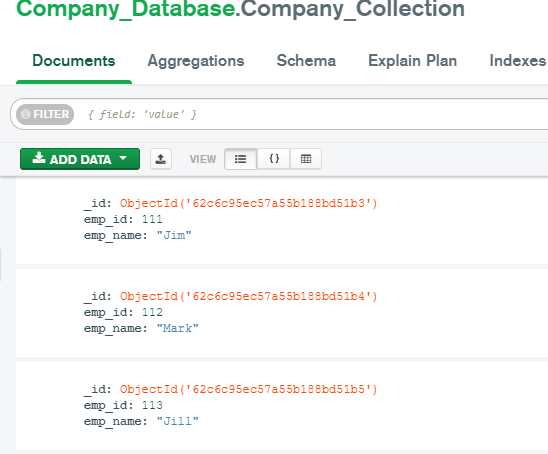Switch to the Aggregations tab

click(x=196, y=62)
